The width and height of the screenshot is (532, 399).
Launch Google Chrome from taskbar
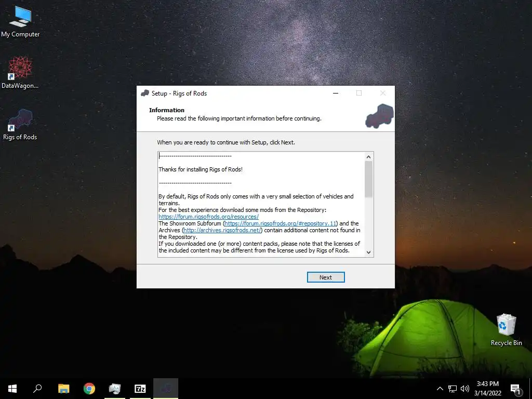[89, 389]
